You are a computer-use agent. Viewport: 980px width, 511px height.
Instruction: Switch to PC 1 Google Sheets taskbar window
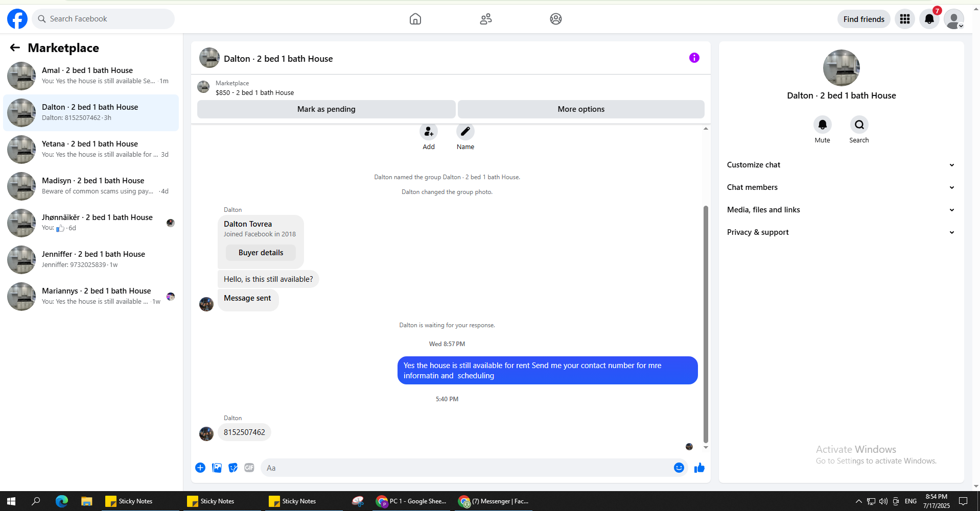[x=411, y=501]
